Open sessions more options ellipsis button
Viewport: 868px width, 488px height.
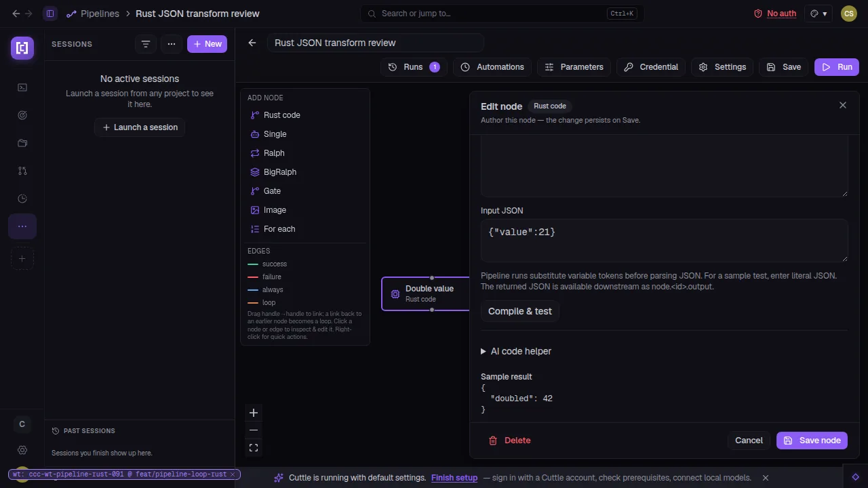[x=172, y=44]
